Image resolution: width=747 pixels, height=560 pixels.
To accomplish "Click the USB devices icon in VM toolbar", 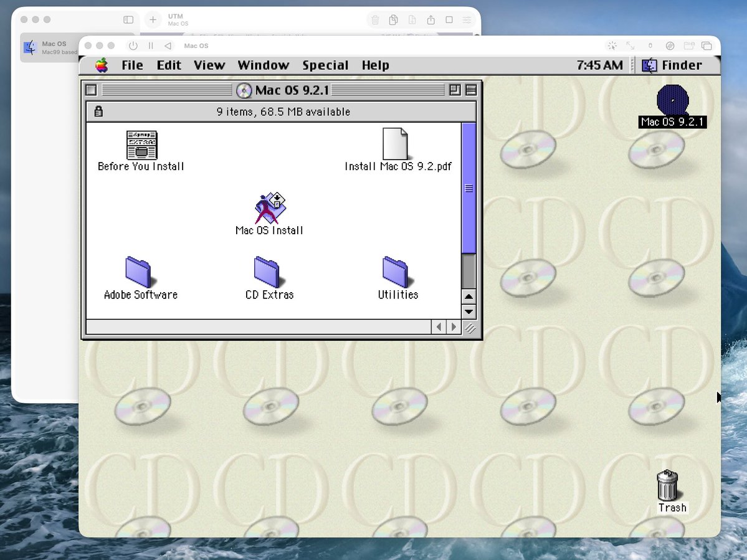I will pos(650,45).
